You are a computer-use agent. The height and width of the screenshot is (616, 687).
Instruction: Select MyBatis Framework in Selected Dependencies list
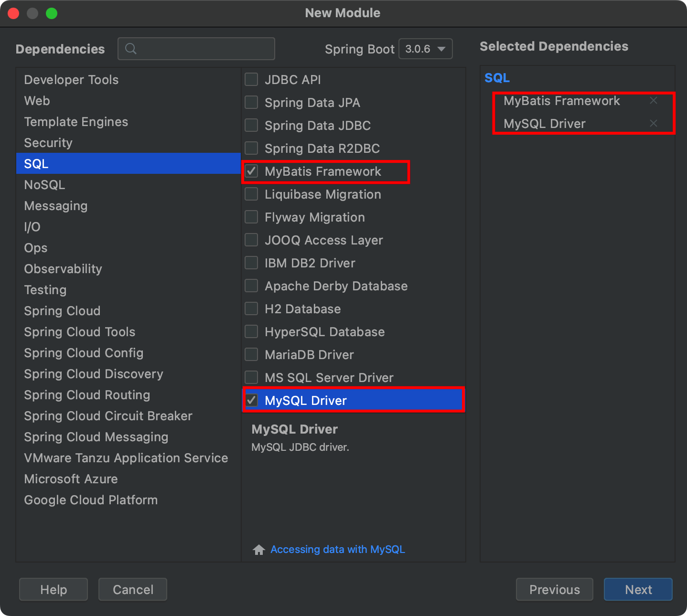[562, 101]
